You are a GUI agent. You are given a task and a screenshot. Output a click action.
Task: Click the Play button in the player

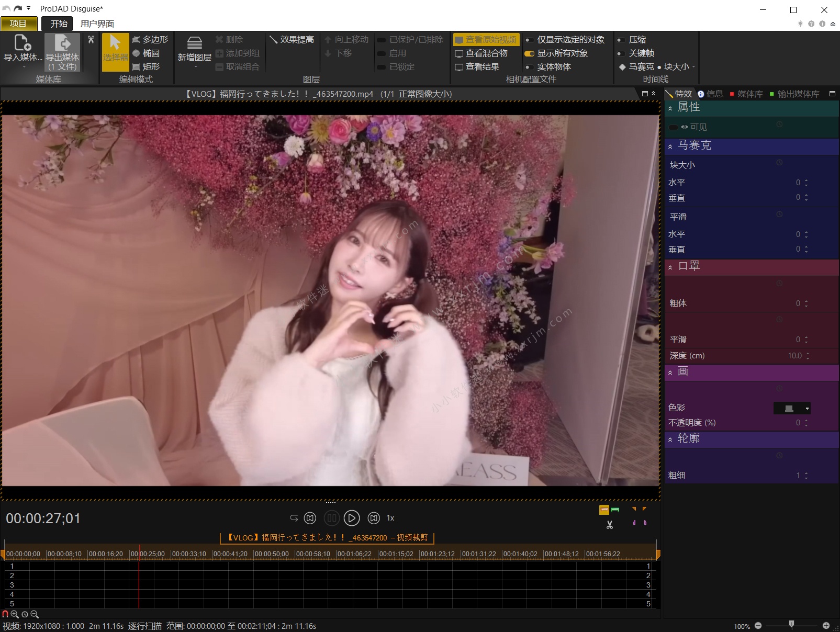pos(352,518)
